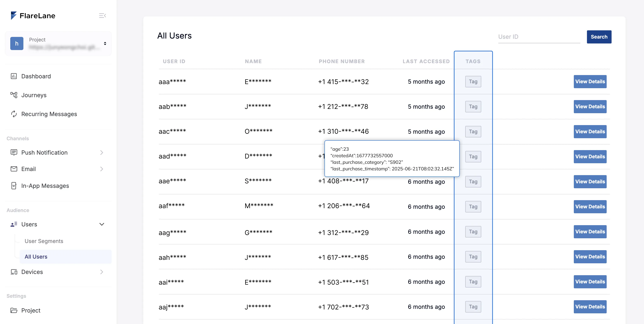Click the Tag button for aah*****

tap(473, 256)
